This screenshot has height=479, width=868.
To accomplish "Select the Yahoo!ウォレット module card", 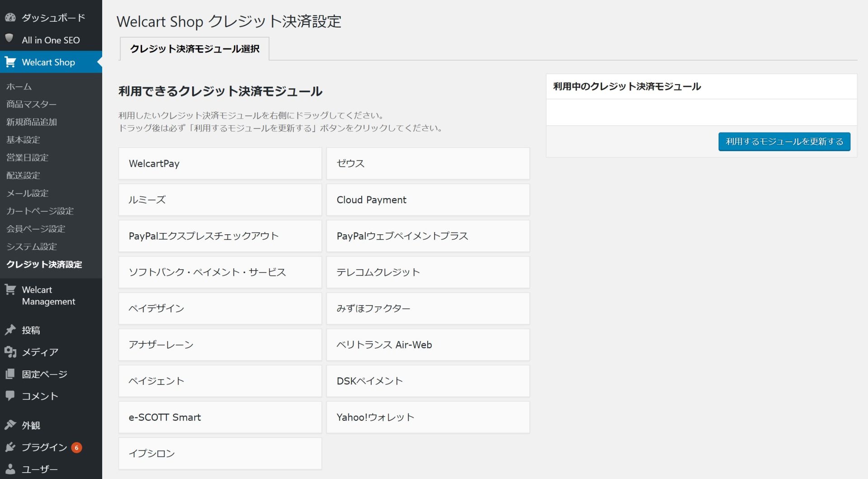I will coord(428,417).
